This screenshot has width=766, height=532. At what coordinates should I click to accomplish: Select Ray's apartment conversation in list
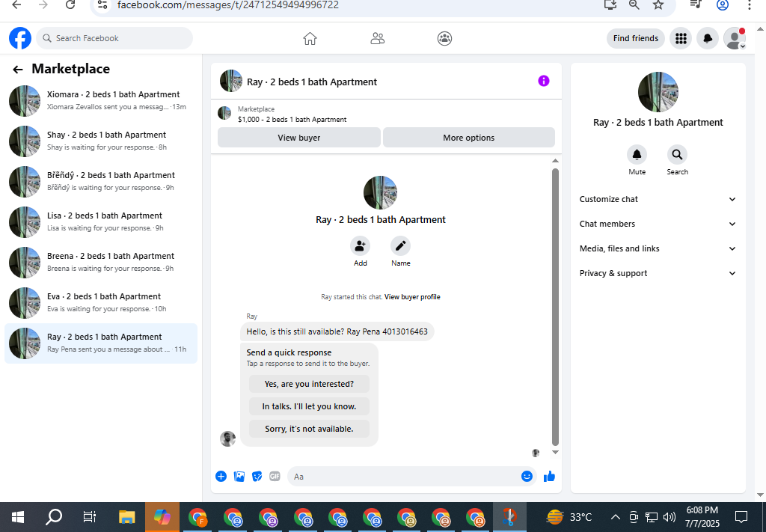[101, 343]
